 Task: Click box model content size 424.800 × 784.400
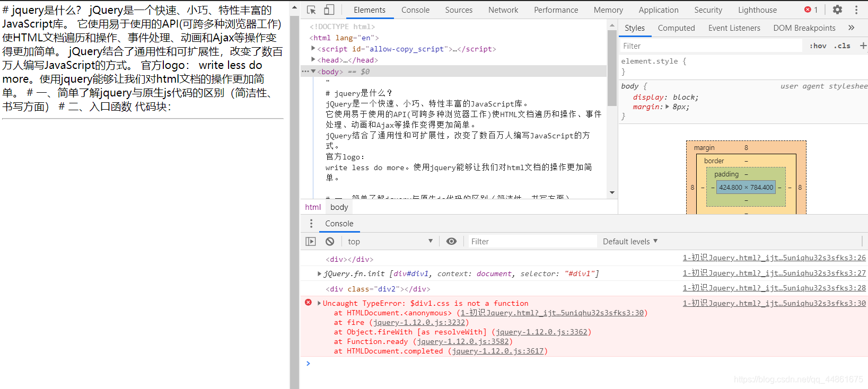[746, 187]
